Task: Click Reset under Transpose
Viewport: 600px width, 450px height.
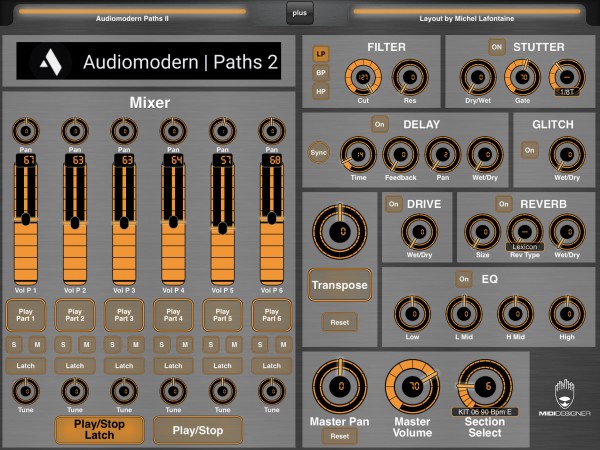Action: pyautogui.click(x=340, y=322)
